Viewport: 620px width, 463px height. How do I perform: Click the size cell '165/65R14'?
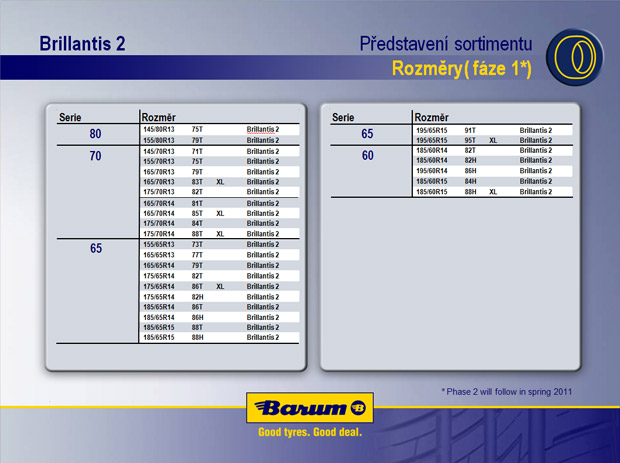click(x=159, y=265)
